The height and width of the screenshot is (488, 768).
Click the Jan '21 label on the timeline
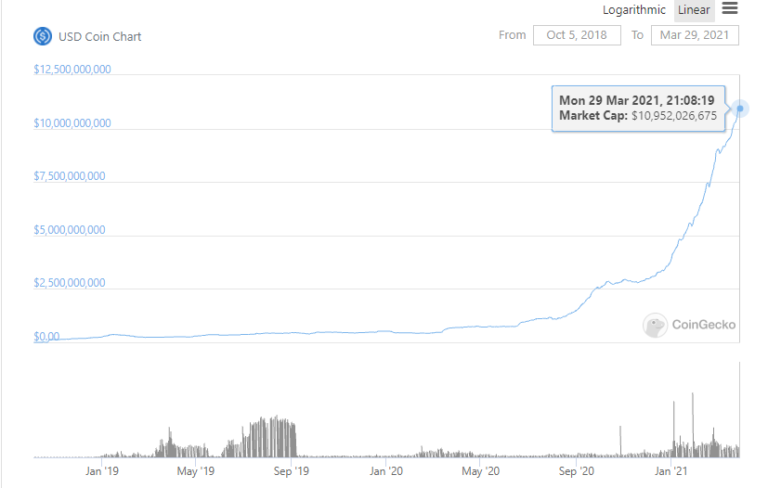click(x=671, y=470)
